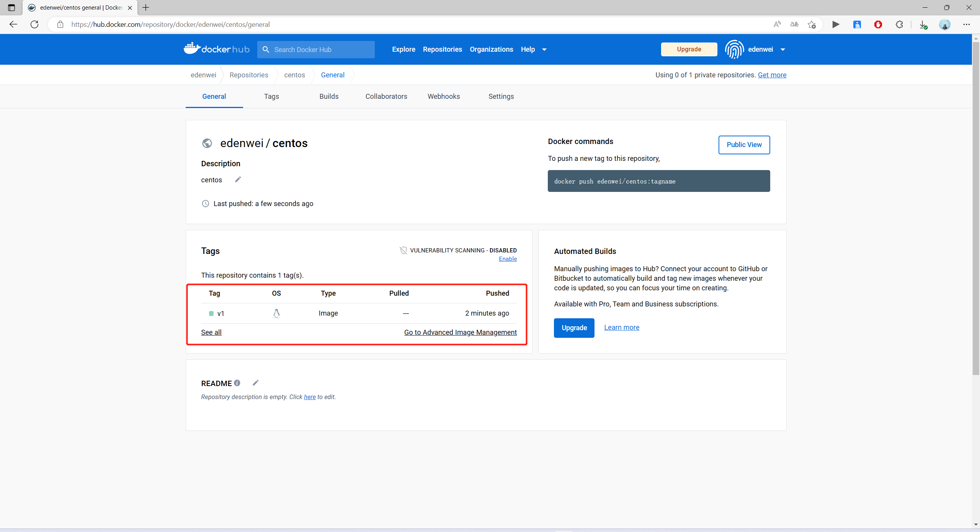The width and height of the screenshot is (980, 532).
Task: Click the browser address bar URL
Action: [x=170, y=25]
